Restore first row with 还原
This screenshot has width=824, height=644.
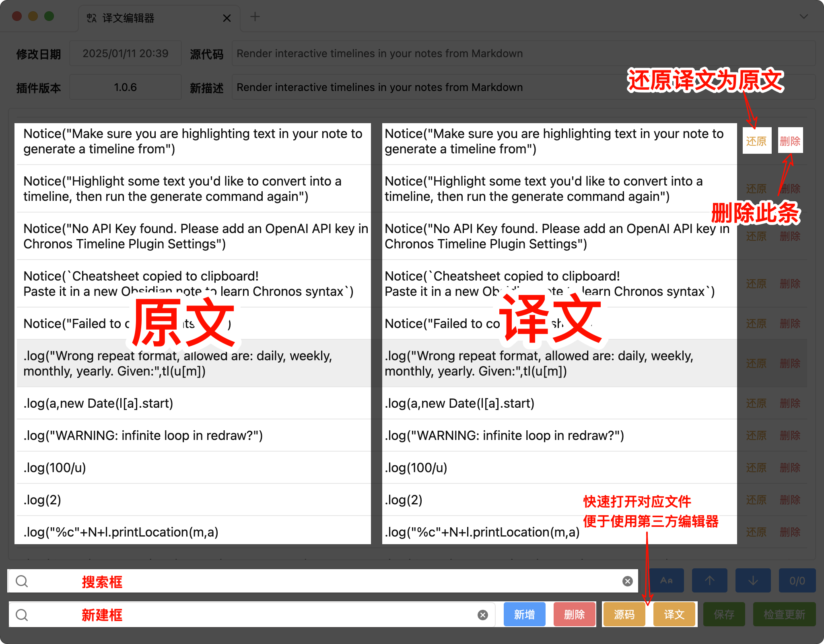pos(756,141)
